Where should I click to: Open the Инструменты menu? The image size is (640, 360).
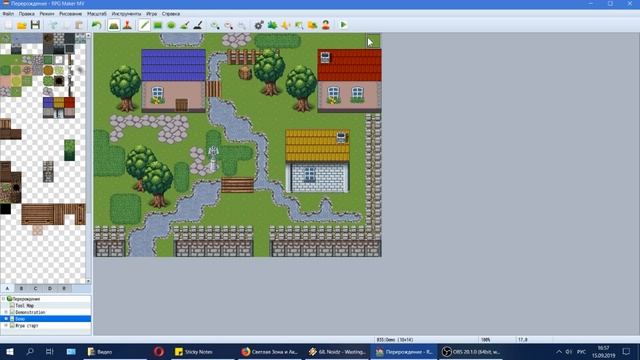click(x=127, y=13)
